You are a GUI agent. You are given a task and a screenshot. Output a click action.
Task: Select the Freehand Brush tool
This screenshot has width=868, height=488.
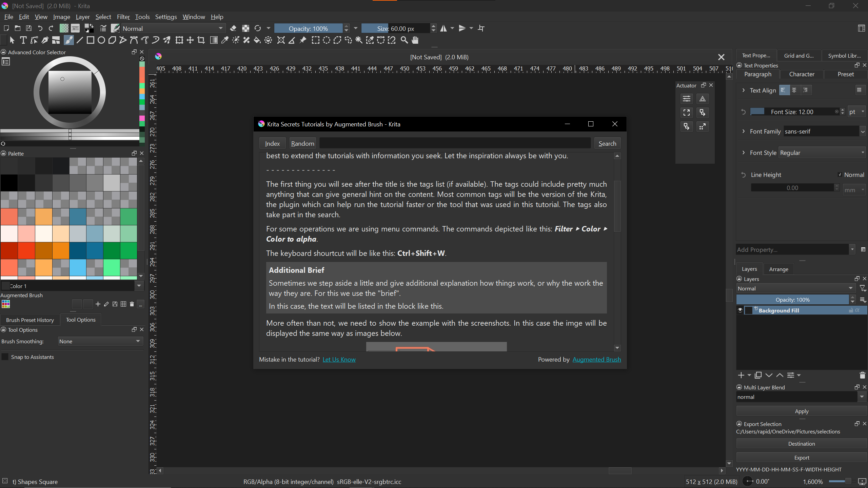68,40
